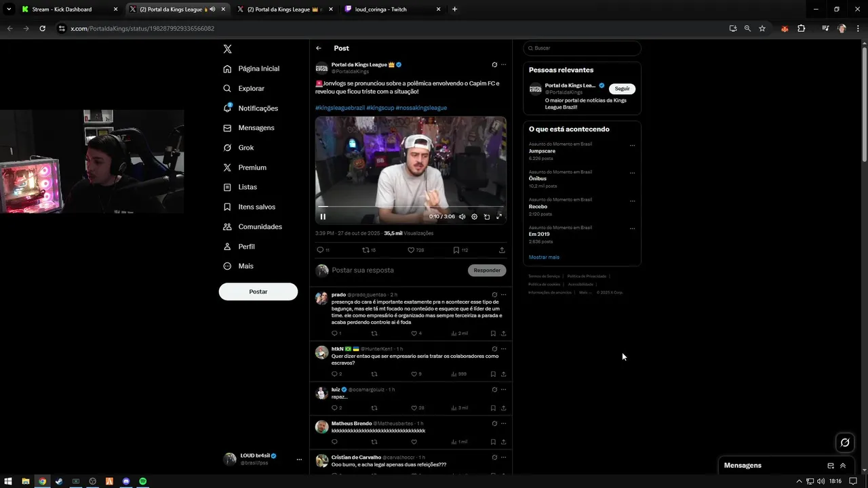
Task: Open options for Em 2019 trend
Action: [x=632, y=228]
